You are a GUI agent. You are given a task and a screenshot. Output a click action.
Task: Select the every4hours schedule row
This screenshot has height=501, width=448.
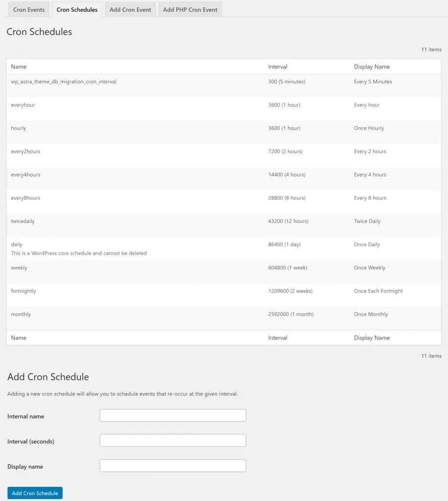[x=25, y=174]
